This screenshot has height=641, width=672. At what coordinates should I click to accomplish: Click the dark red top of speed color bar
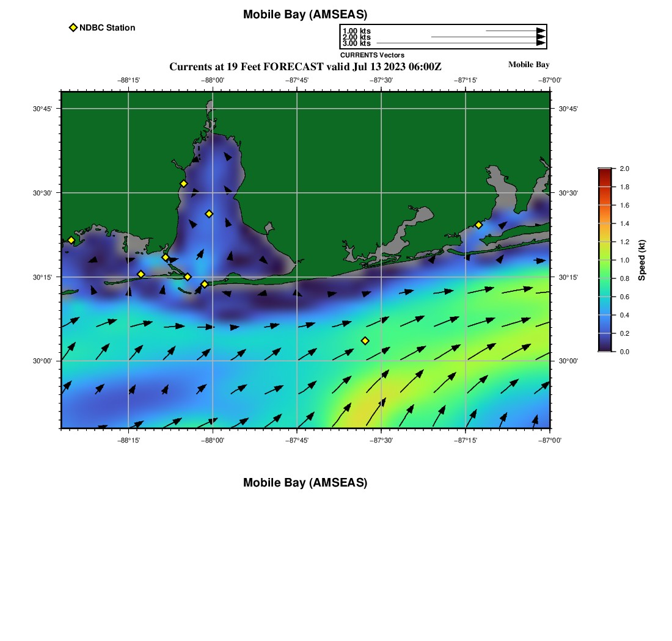point(604,172)
